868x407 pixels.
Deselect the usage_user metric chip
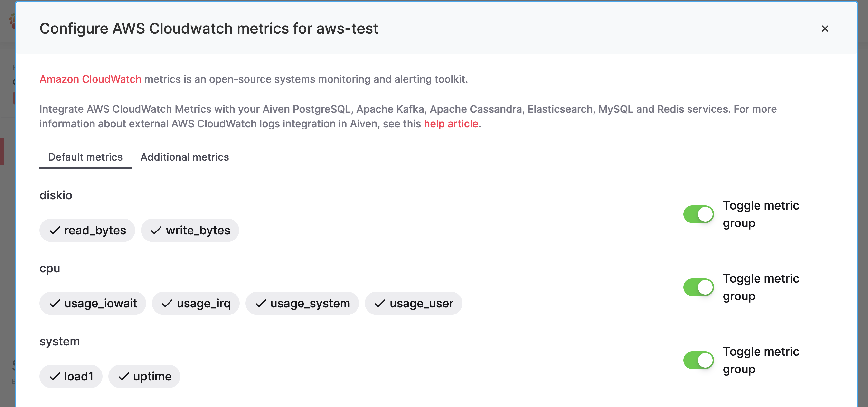point(414,303)
